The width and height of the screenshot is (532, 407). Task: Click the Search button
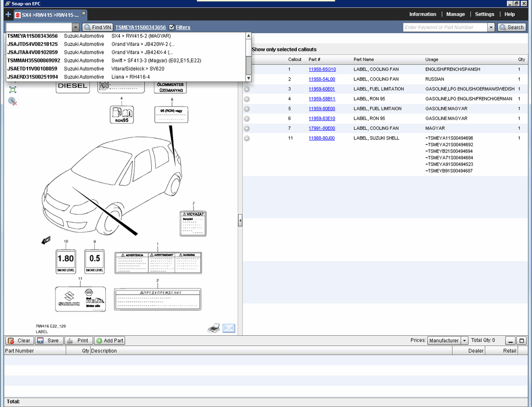(x=512, y=27)
